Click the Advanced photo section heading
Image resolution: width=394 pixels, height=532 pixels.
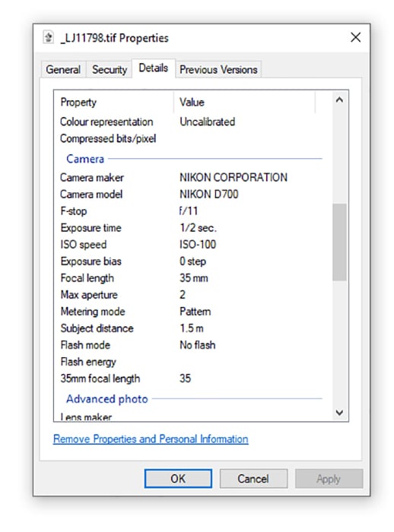(107, 399)
